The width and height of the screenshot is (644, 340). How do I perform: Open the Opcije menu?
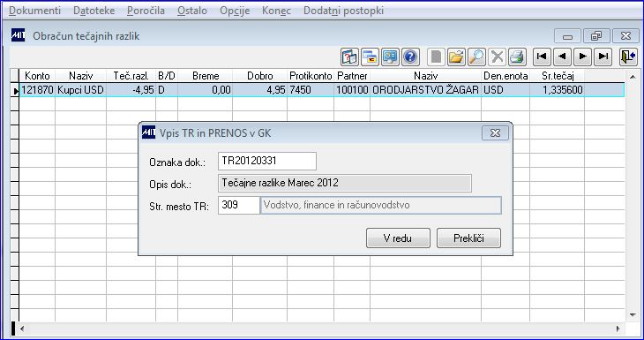pyautogui.click(x=235, y=11)
